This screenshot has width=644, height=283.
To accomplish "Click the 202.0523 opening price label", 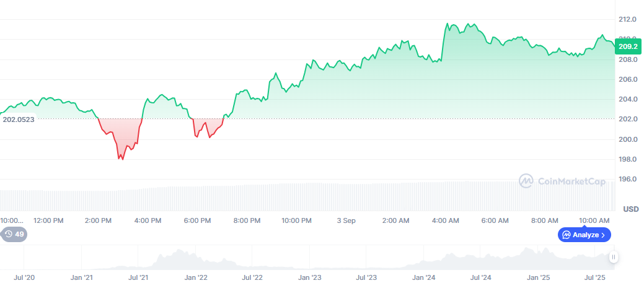I will (18, 120).
